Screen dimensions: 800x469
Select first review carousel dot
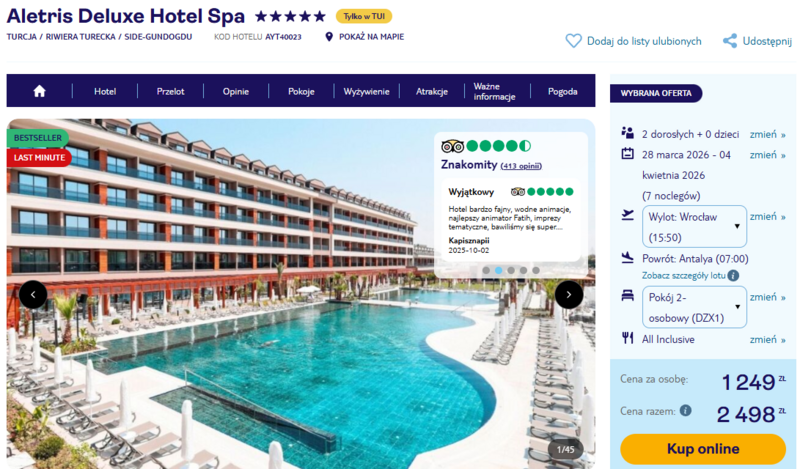pyautogui.click(x=486, y=270)
